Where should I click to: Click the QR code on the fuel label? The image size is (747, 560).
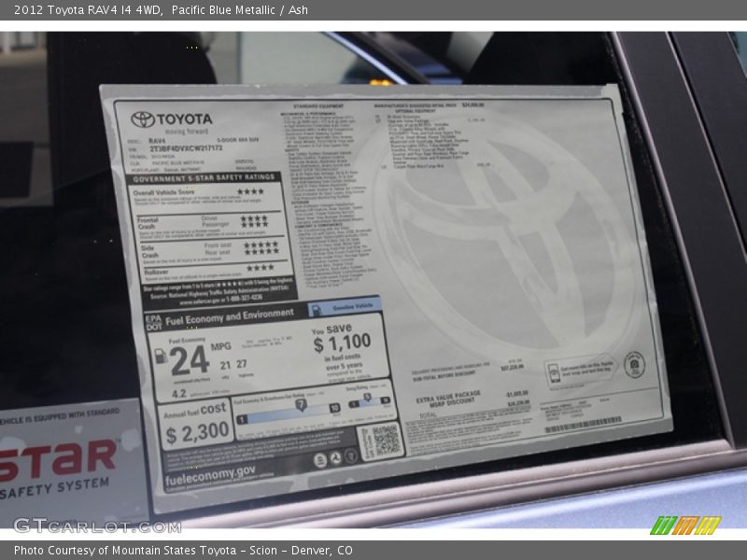380,441
